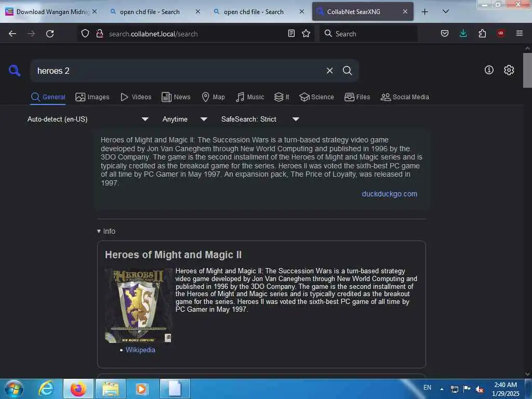Reload the current page
Image resolution: width=532 pixels, height=399 pixels.
click(50, 34)
